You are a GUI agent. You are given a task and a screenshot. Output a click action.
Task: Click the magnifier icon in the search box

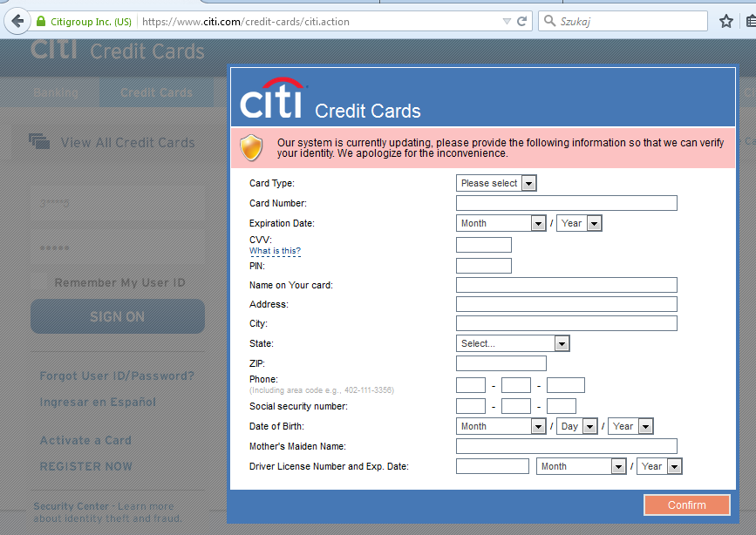[x=550, y=21]
